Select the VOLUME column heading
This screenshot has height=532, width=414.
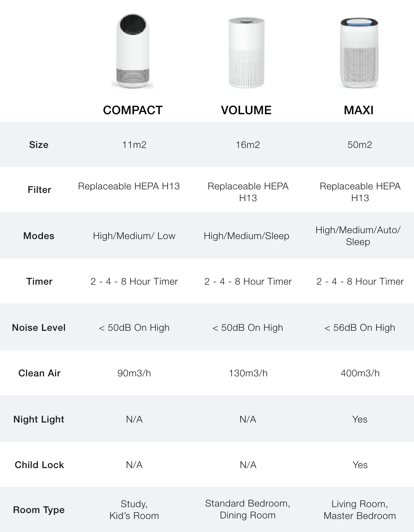[246, 110]
